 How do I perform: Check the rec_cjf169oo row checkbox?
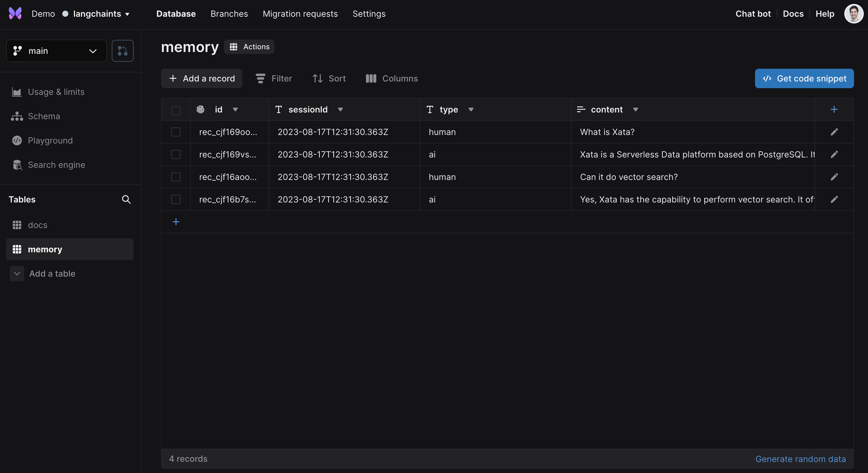point(176,132)
